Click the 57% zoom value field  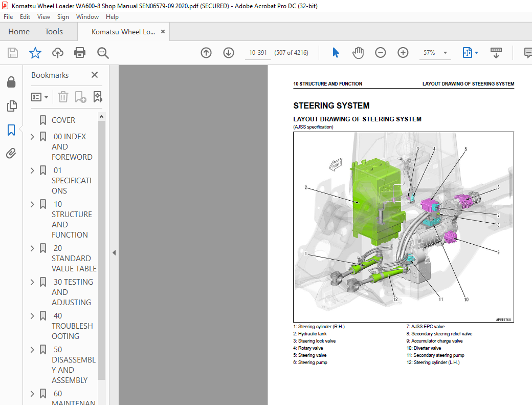[x=429, y=53]
